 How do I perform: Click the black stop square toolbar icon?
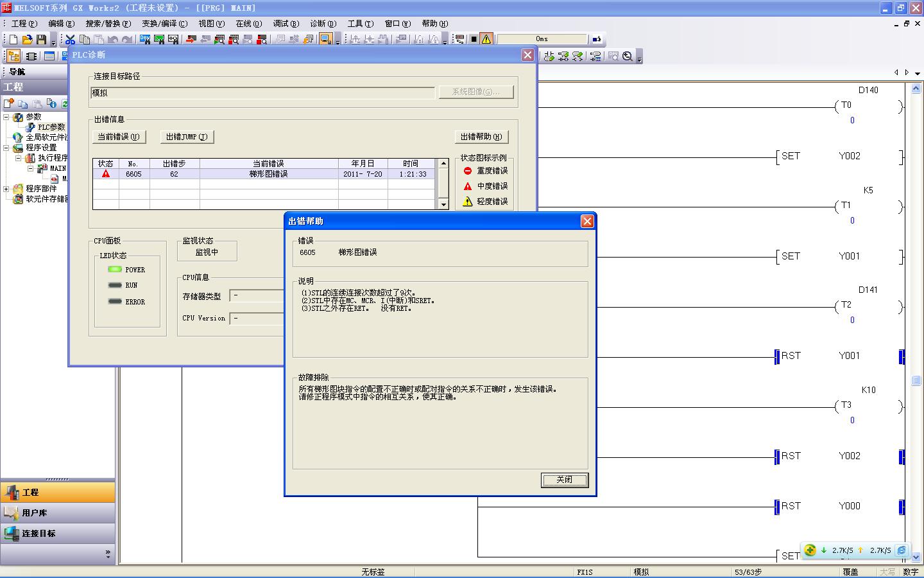(x=474, y=39)
